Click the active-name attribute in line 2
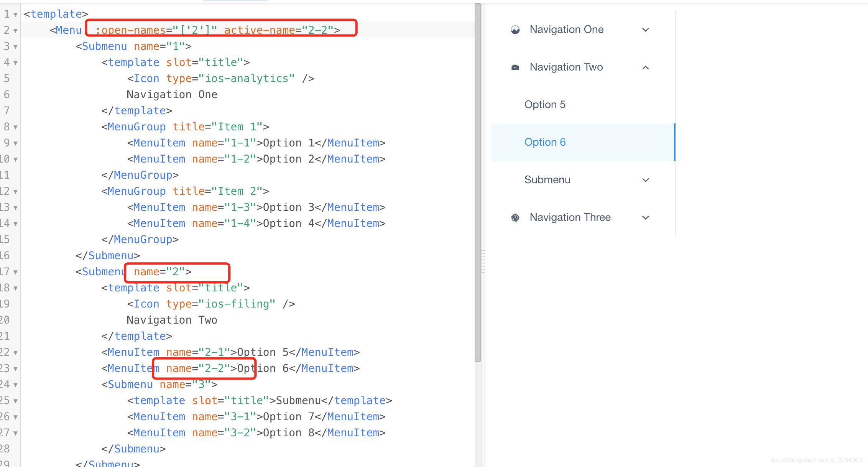Image resolution: width=868 pixels, height=467 pixels. coord(260,30)
